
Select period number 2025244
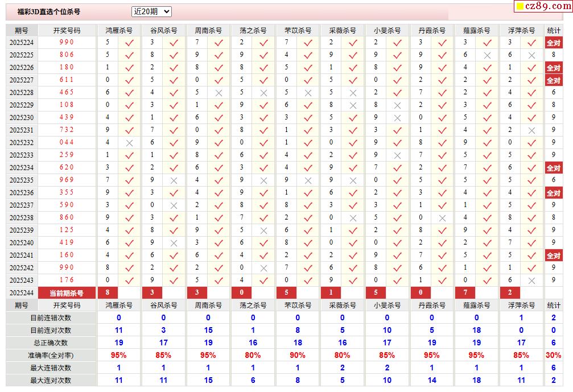click(x=22, y=293)
